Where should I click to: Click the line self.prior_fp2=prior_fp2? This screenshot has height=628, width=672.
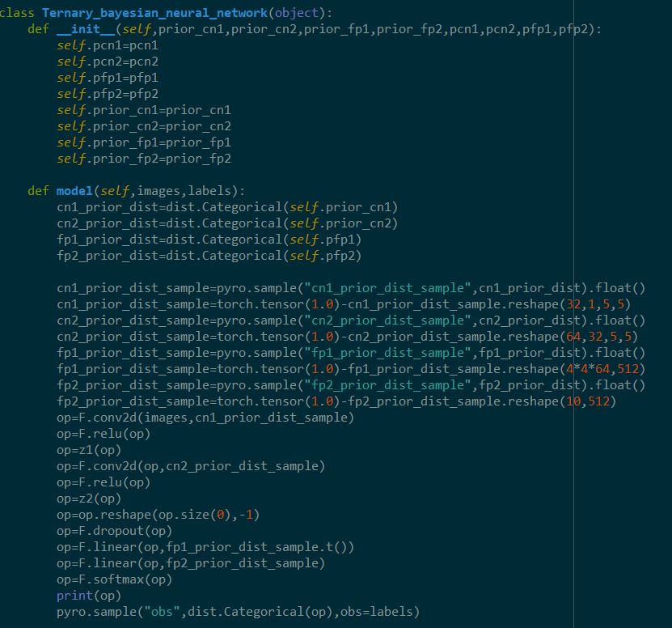coord(144,159)
